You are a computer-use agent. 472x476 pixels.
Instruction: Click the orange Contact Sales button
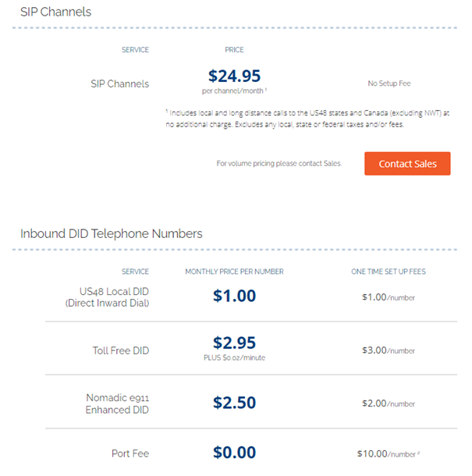coord(407,164)
